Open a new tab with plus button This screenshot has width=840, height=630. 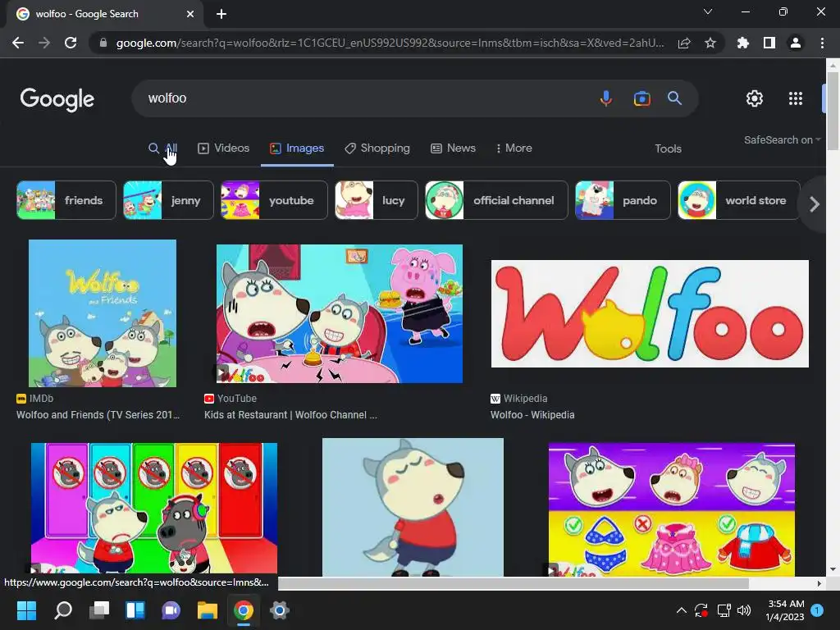tap(221, 14)
